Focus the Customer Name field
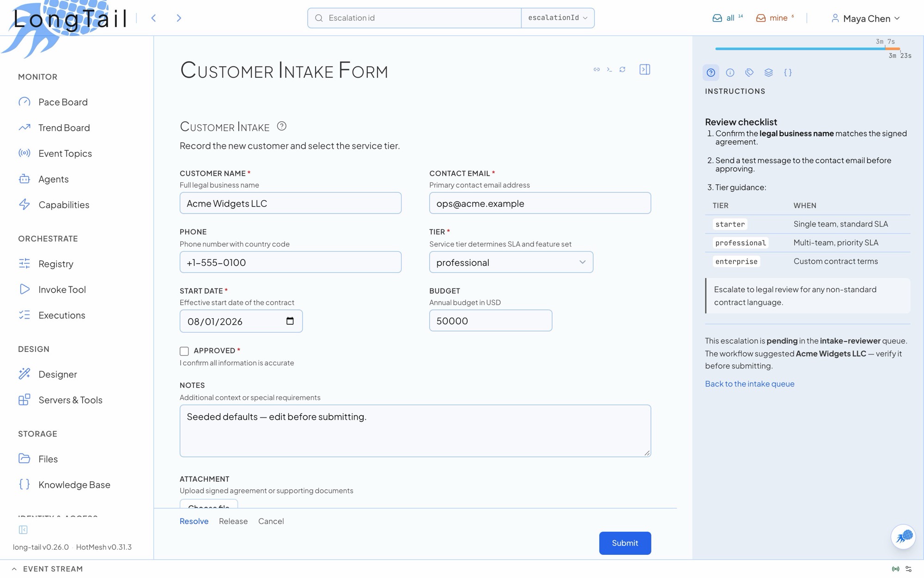This screenshot has height=578, width=924. point(290,203)
